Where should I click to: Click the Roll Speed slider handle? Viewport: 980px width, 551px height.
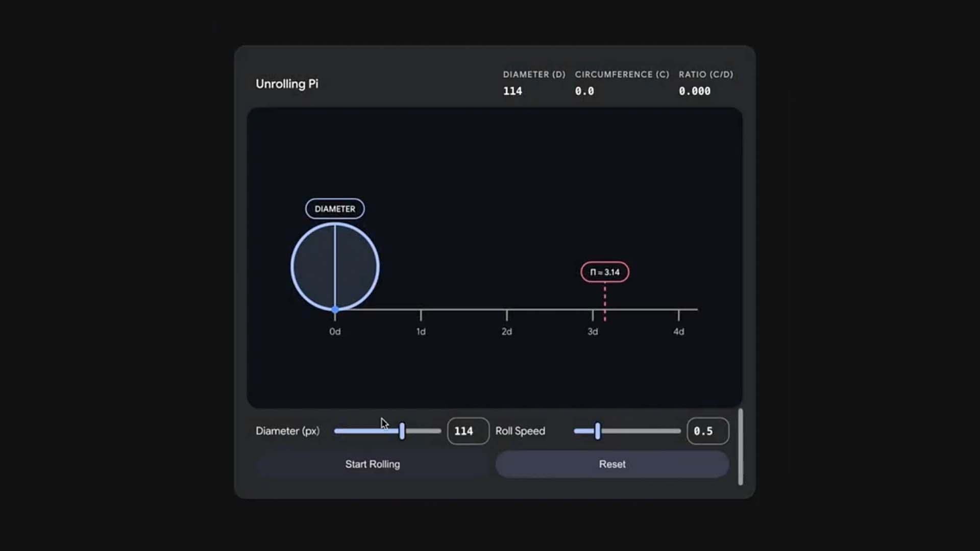[597, 431]
